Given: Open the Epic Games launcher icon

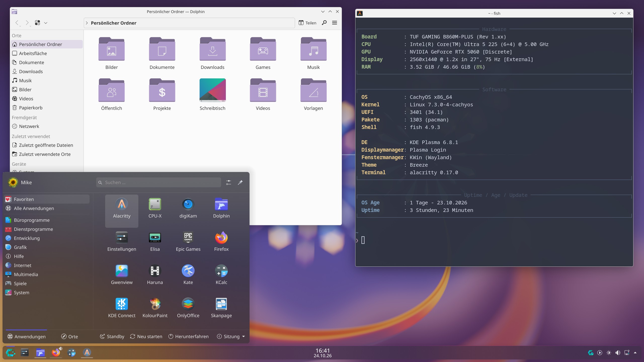Looking at the screenshot, I should [x=188, y=241].
